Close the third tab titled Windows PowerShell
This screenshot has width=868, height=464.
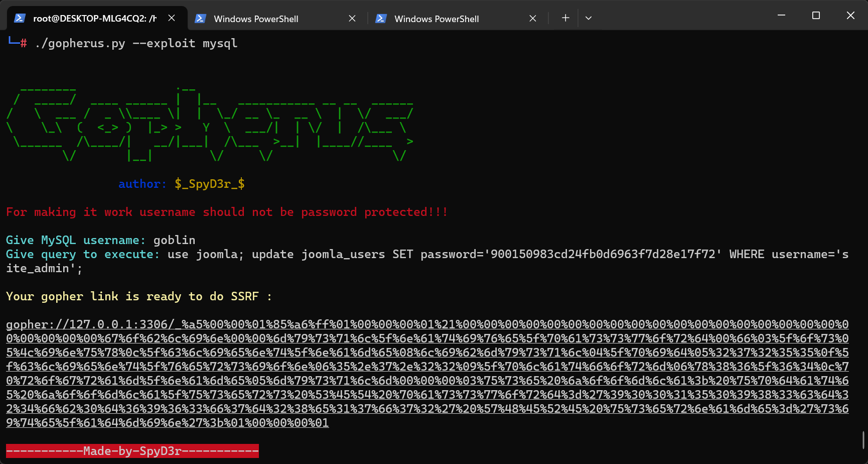tap(533, 19)
